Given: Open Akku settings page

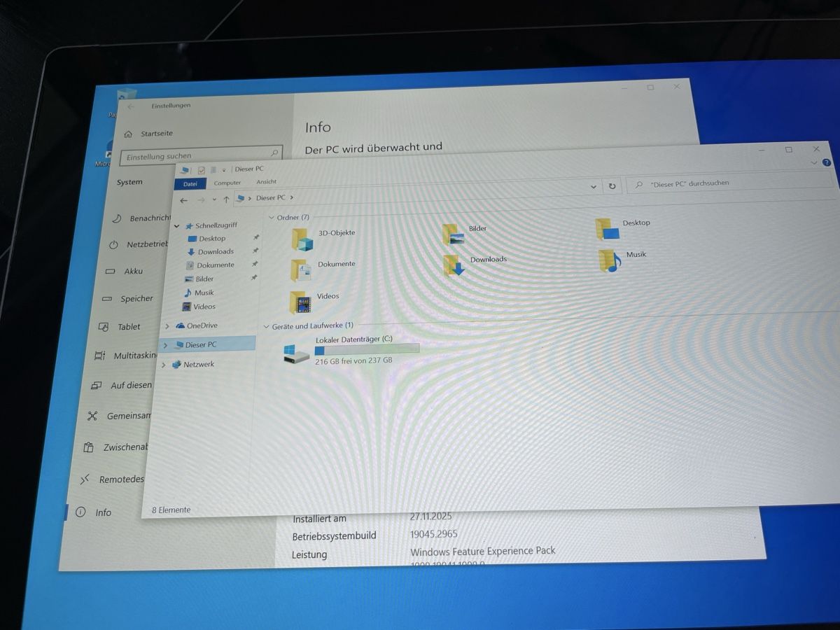Looking at the screenshot, I should pyautogui.click(x=124, y=271).
